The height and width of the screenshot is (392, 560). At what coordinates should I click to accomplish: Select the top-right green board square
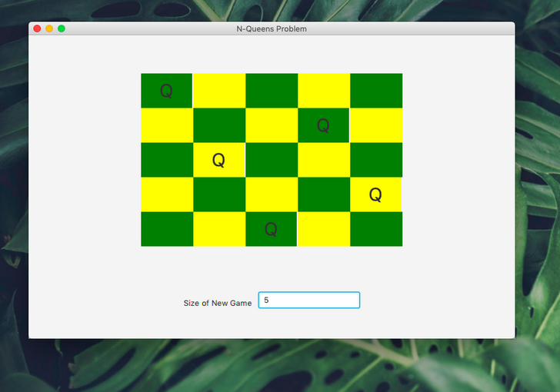point(376,91)
